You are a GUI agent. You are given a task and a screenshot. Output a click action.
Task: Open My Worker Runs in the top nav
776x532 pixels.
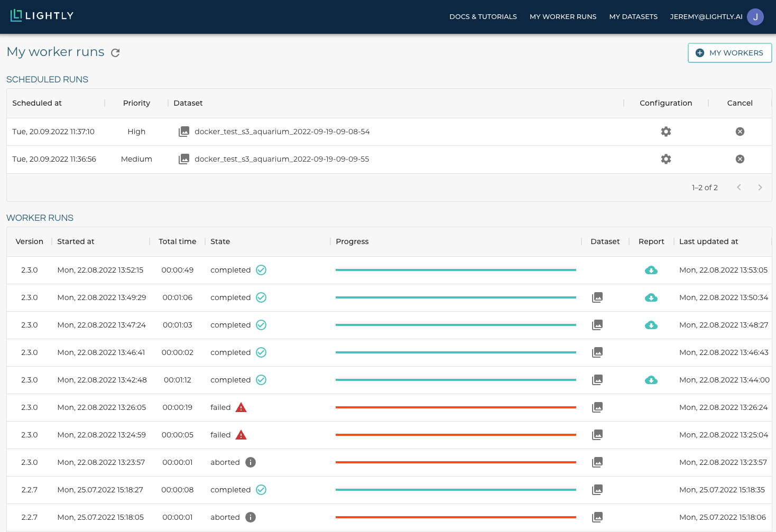[563, 17]
